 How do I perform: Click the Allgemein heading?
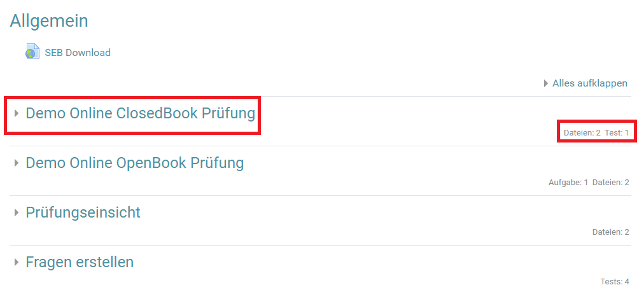point(49,20)
